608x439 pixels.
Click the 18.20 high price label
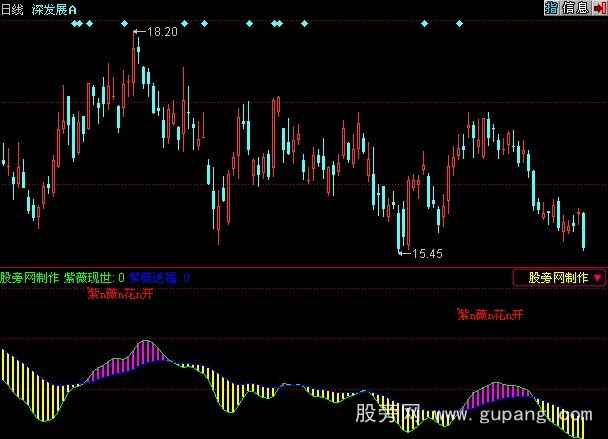[x=162, y=32]
